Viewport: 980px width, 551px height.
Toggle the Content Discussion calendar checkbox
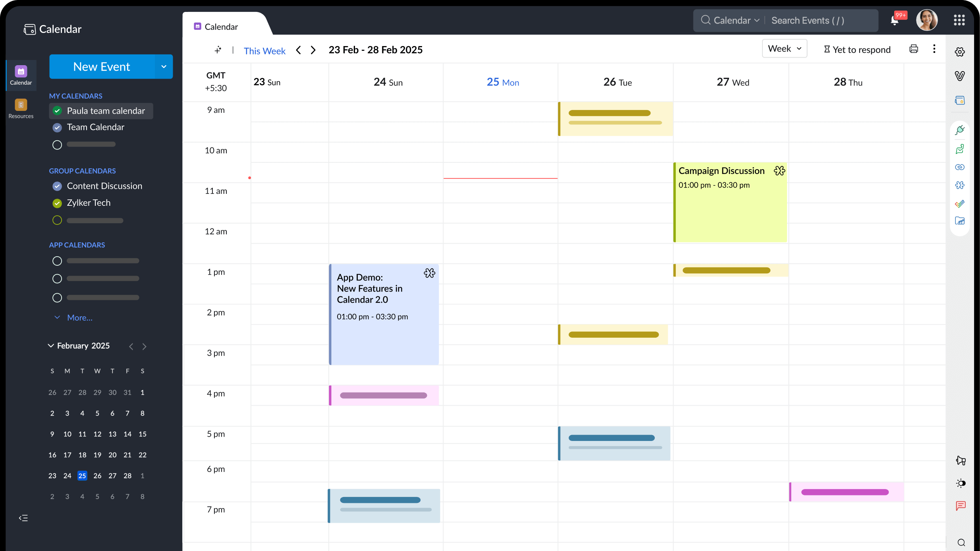pos(57,186)
